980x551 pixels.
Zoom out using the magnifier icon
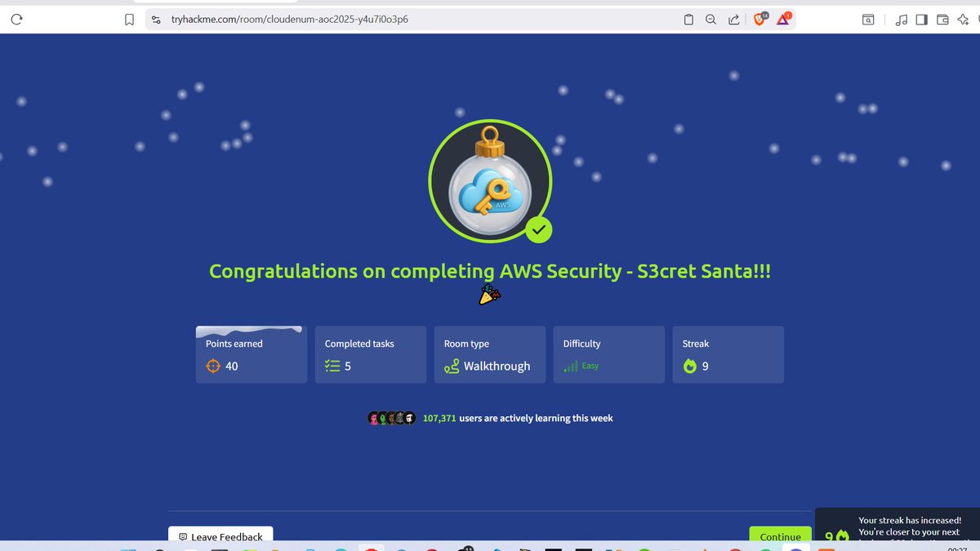[x=710, y=19]
